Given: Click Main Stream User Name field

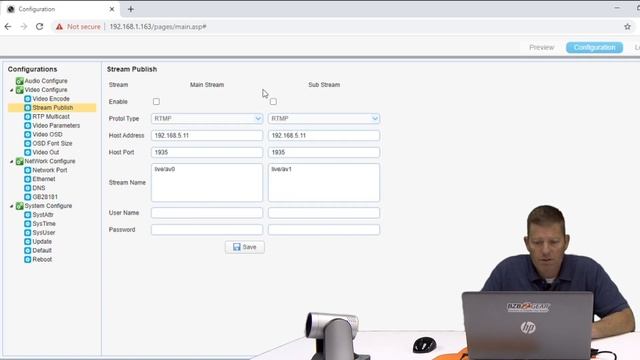Looking at the screenshot, I should point(207,213).
